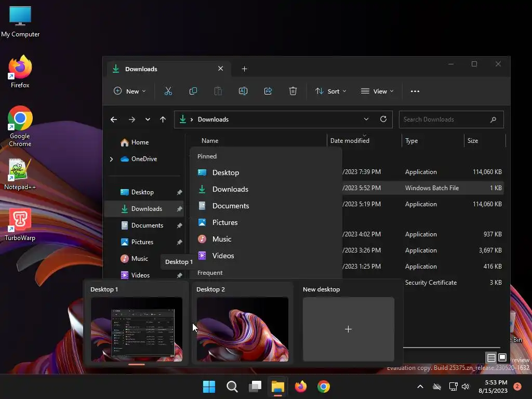532x399 pixels.
Task: Open the clock showing 5:53 PM
Action: (x=493, y=387)
